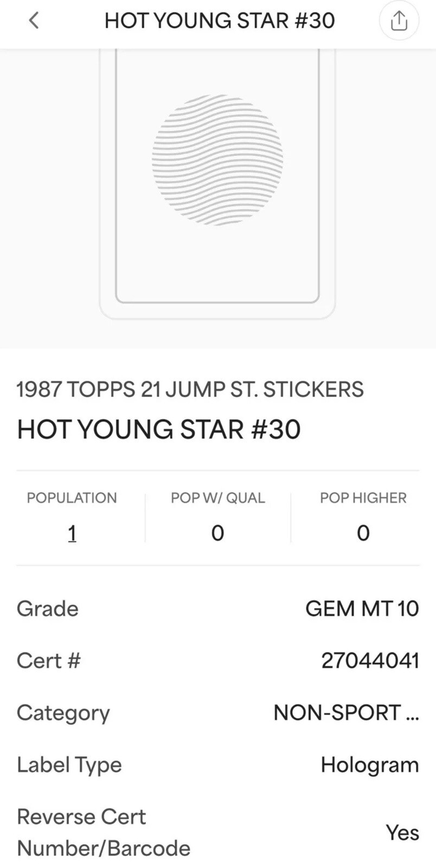Viewport: 436px width, 868px height.
Task: Tap the POP HIGHER value 0
Action: coord(363,533)
